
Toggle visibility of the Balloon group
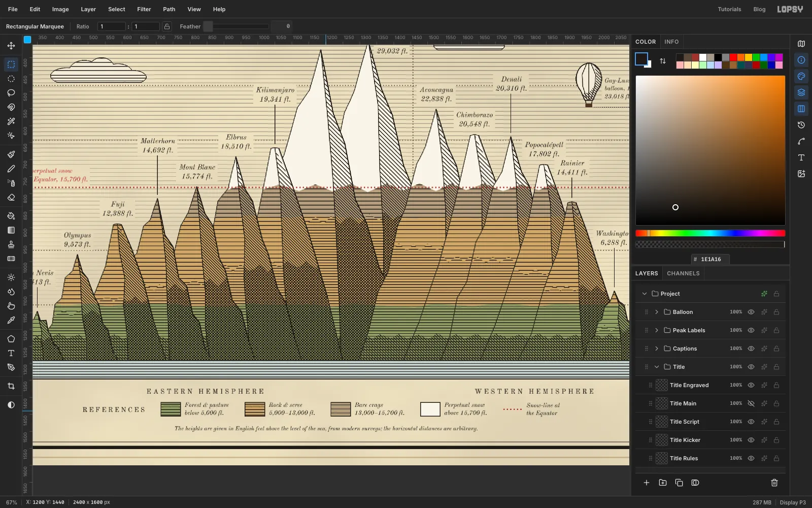[x=751, y=312]
